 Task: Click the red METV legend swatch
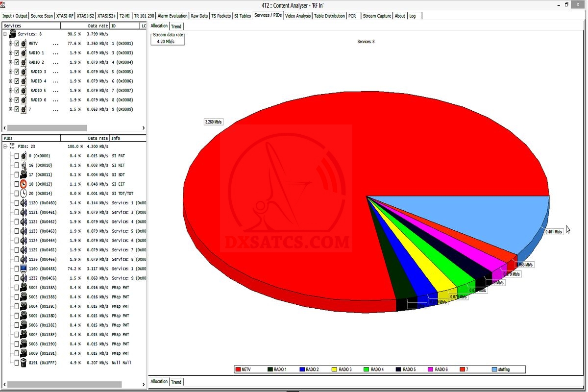pyautogui.click(x=238, y=369)
